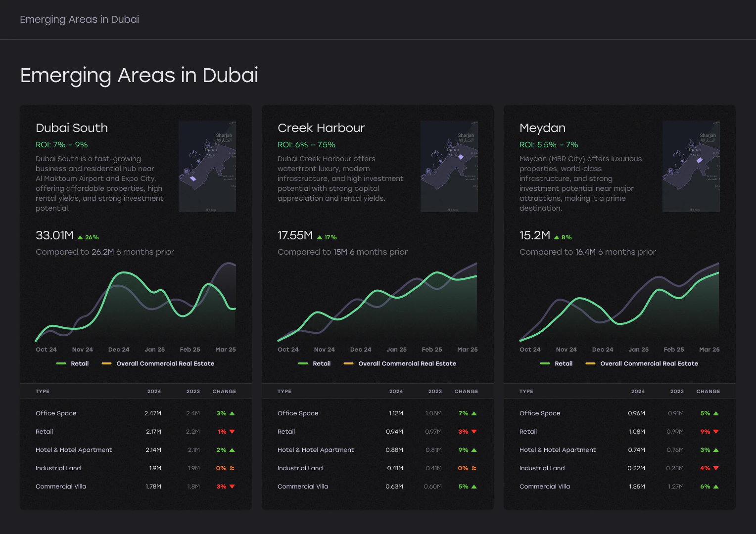
Task: Click 'Jan 25' axis label in Creek Harbour chart
Action: point(396,350)
